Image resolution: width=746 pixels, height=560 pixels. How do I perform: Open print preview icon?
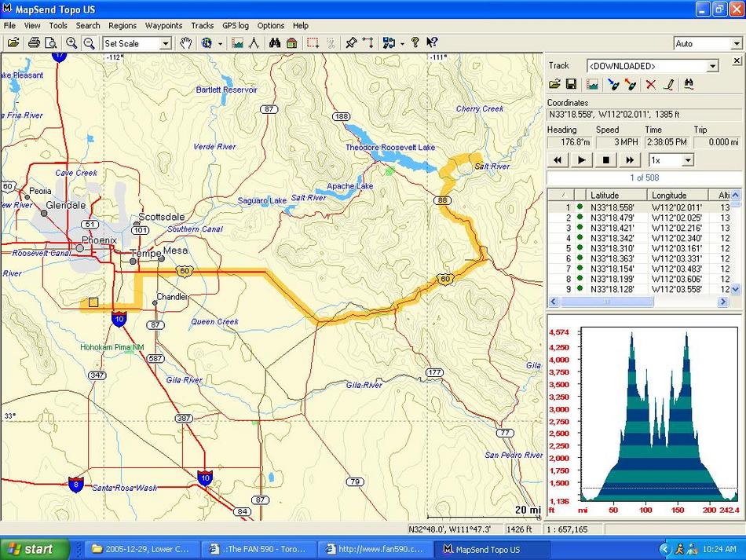50,43
